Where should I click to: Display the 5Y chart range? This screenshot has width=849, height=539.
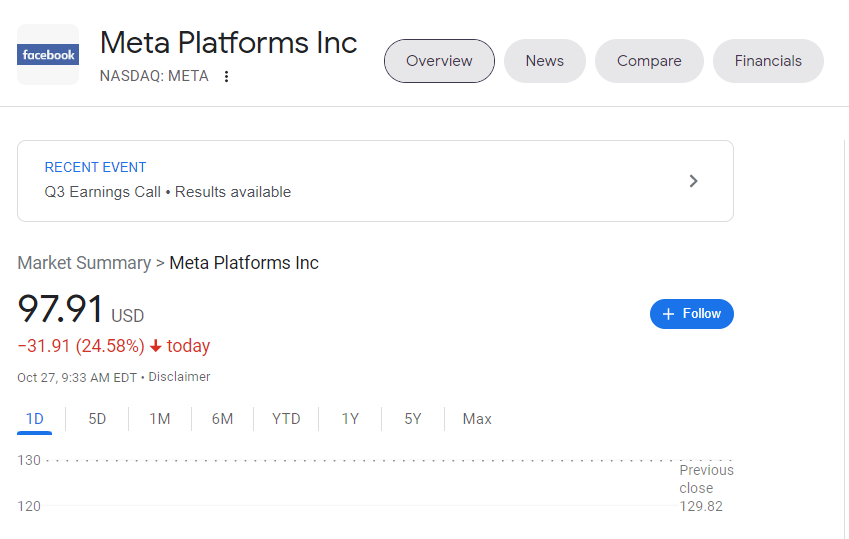tap(413, 419)
